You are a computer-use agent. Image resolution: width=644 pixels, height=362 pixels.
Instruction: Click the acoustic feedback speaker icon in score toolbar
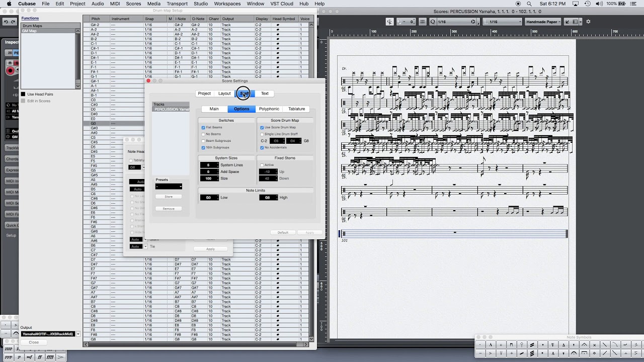389,22
